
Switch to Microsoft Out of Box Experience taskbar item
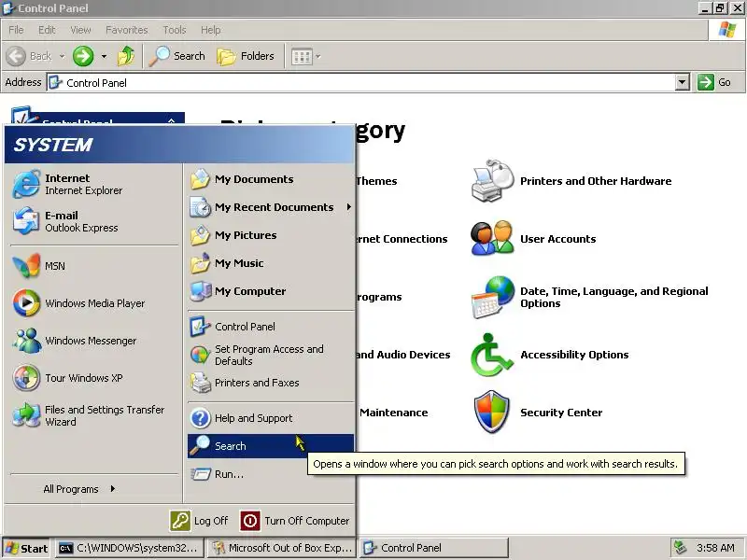282,548
